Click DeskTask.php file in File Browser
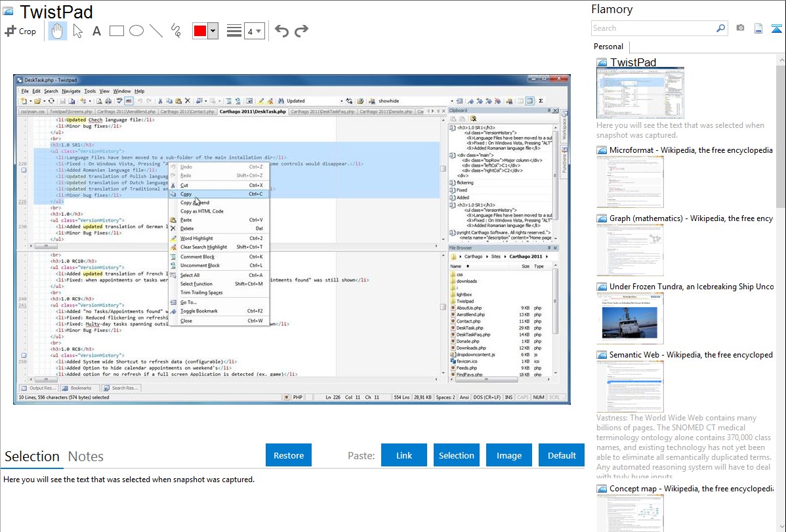The width and height of the screenshot is (786, 532). coord(470,327)
